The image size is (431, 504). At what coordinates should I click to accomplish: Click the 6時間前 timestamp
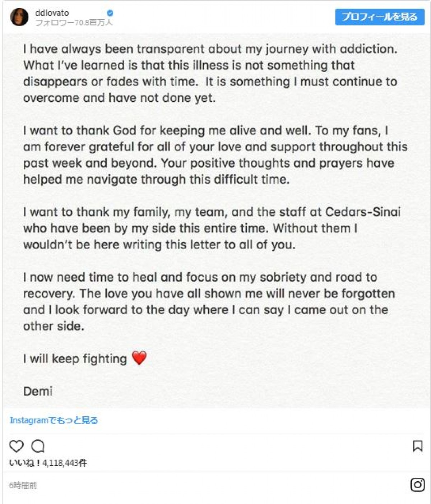(23, 485)
